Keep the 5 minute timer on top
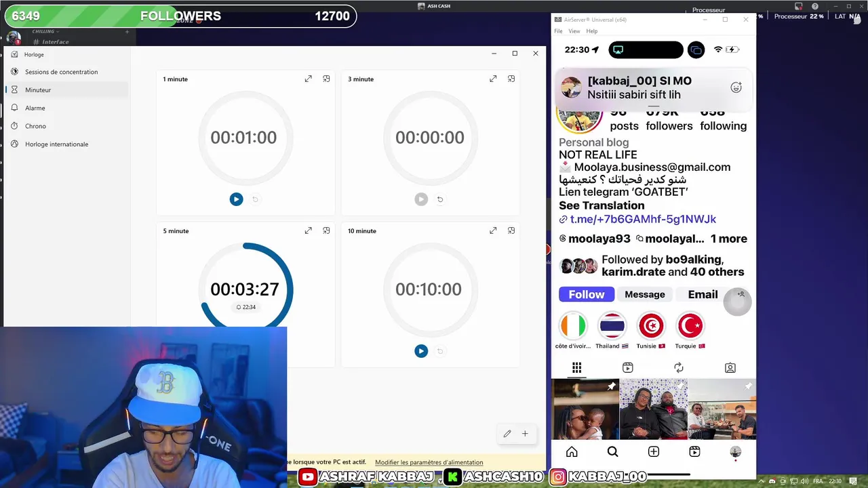868x488 pixels. click(326, 230)
